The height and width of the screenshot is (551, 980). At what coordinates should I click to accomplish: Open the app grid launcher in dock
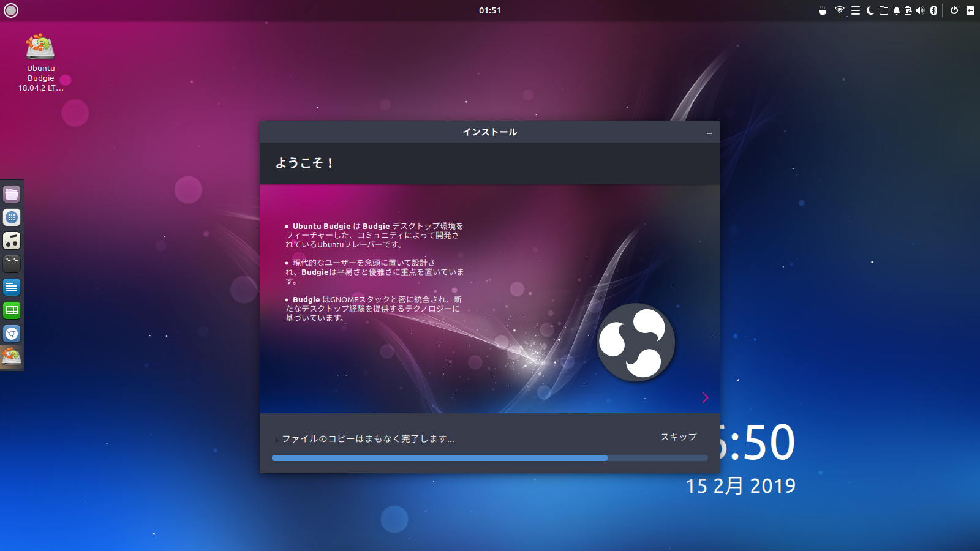(x=12, y=217)
